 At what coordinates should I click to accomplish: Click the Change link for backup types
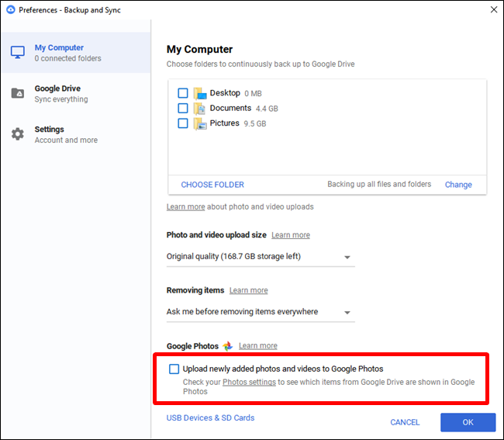click(458, 185)
